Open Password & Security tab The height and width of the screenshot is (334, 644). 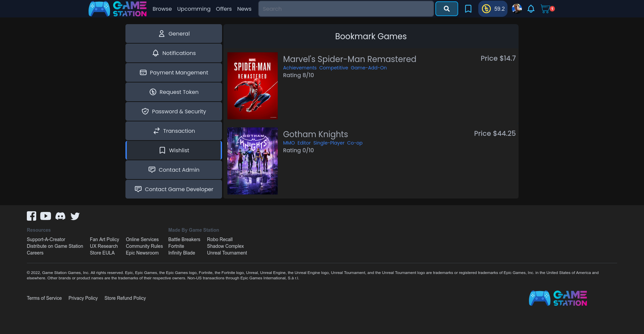tap(174, 111)
